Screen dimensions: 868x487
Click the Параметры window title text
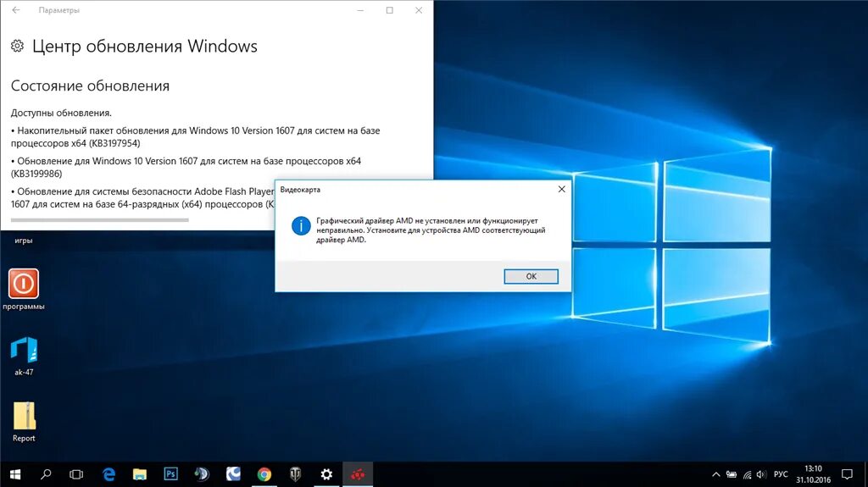click(x=58, y=10)
